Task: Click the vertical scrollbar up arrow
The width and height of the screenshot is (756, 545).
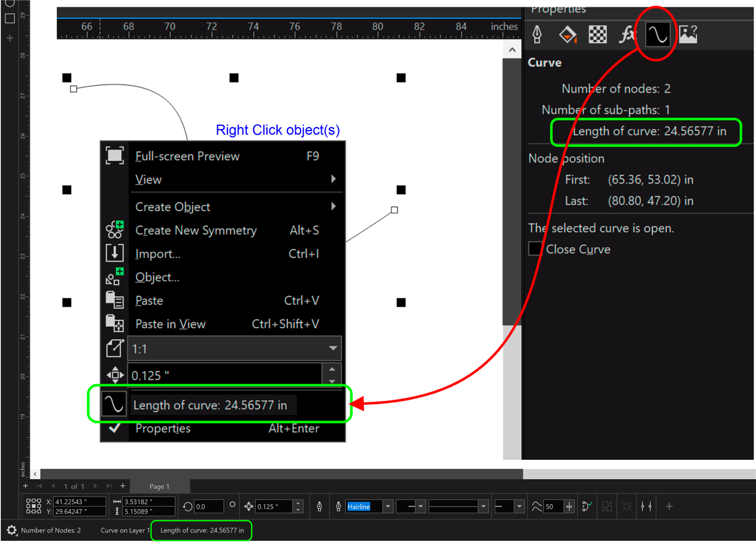Action: click(x=512, y=51)
